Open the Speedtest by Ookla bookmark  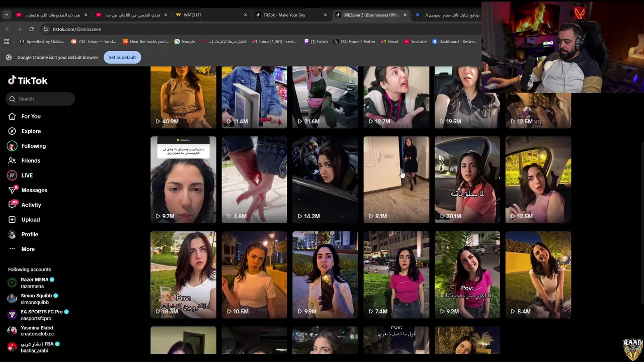42,42
